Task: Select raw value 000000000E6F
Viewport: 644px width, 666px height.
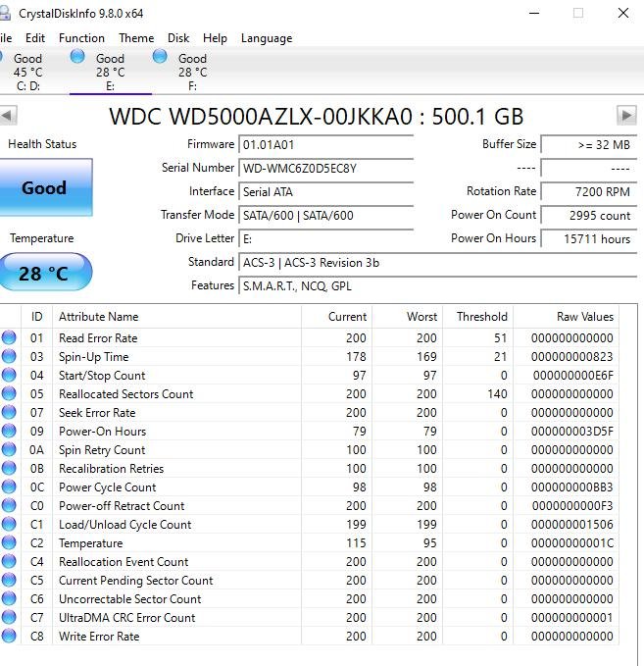Action: 573,376
